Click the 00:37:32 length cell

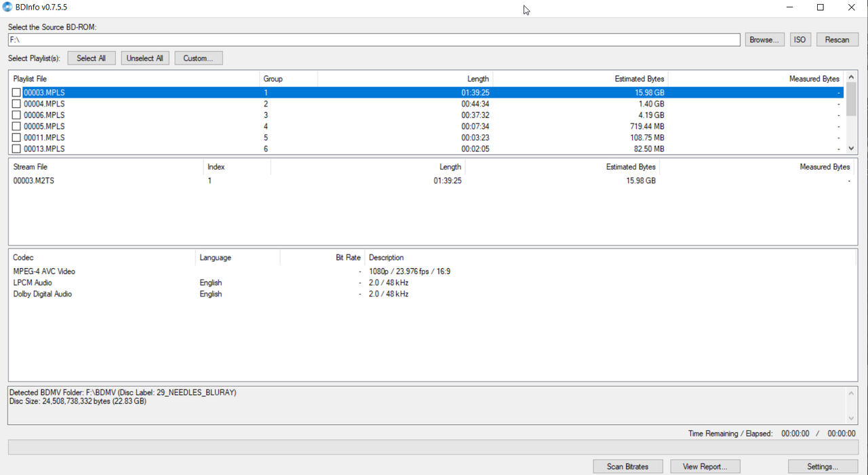tap(475, 115)
